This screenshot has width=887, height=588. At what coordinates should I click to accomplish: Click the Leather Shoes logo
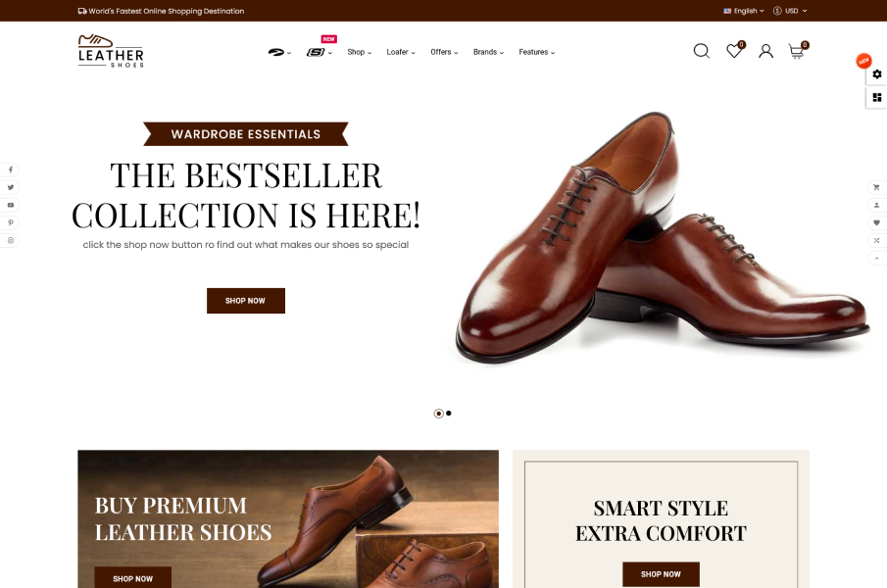(x=111, y=51)
